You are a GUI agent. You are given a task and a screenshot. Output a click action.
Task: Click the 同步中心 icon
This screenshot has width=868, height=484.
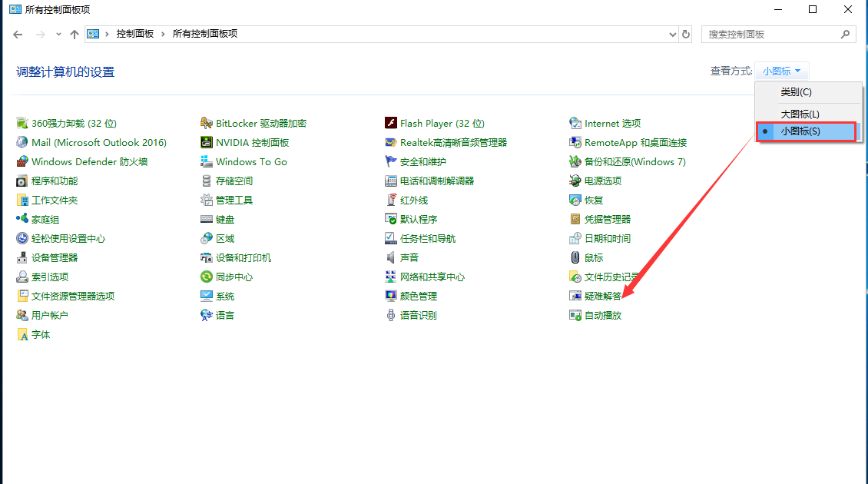[x=207, y=277]
